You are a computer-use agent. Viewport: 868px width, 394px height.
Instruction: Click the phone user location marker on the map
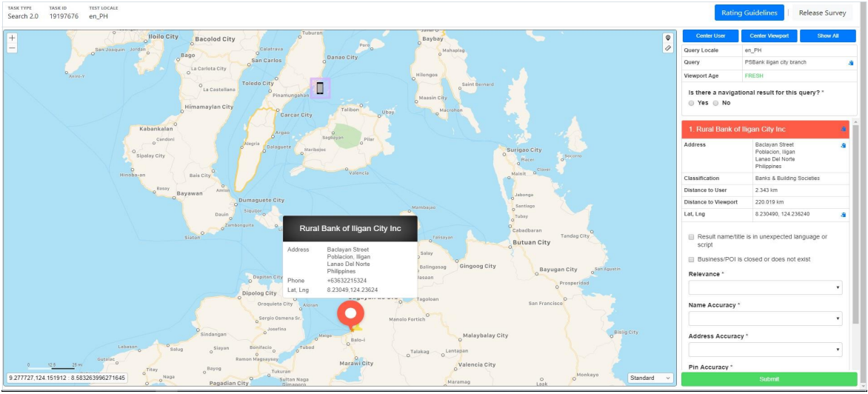[x=320, y=88]
